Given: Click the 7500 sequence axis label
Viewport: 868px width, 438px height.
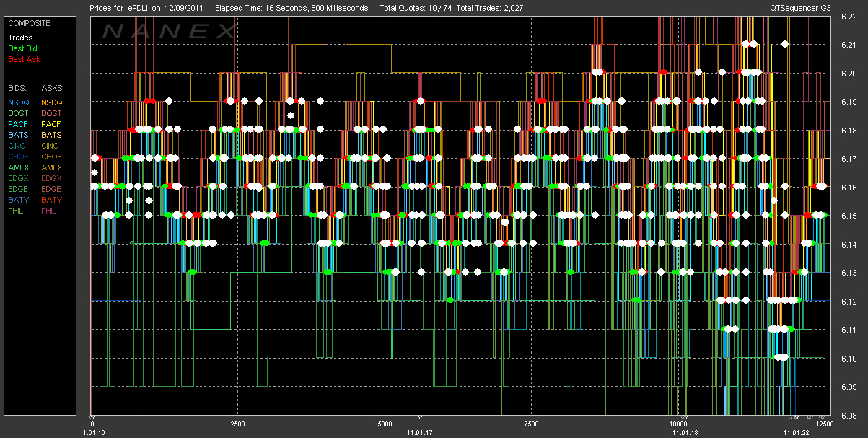Looking at the screenshot, I should [531, 424].
